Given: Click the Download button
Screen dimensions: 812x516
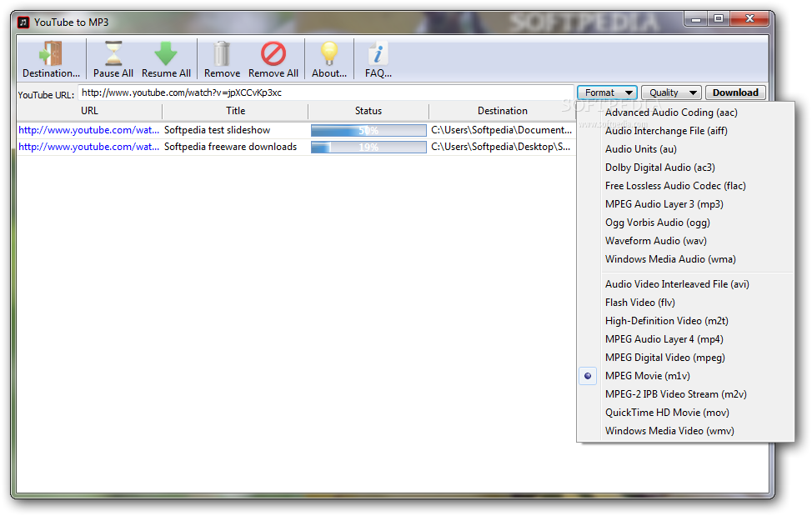Looking at the screenshot, I should tap(735, 93).
